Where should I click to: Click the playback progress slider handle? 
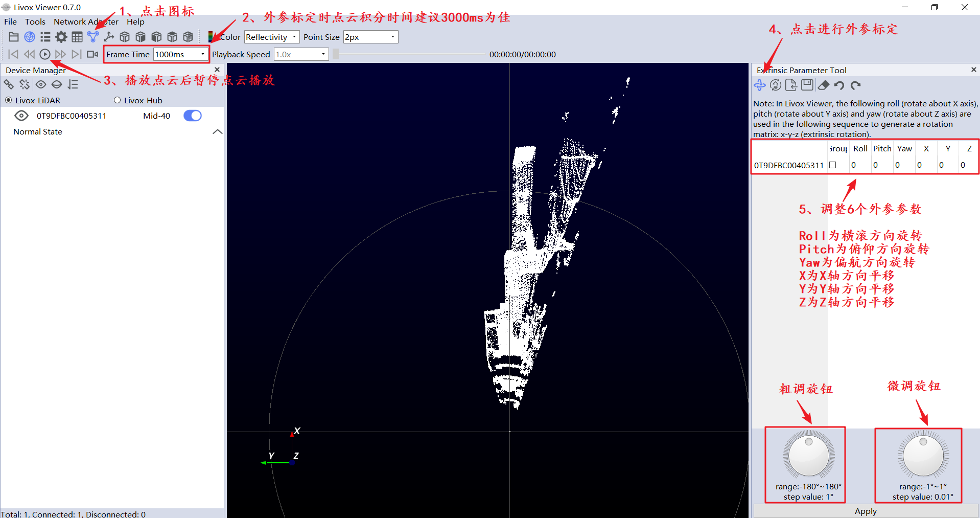336,54
